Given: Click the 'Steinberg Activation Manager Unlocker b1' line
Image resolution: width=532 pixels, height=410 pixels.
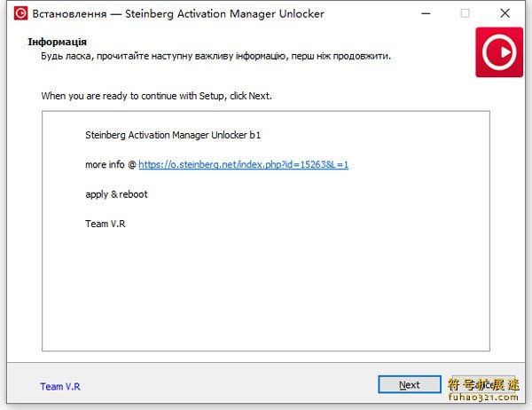Looking at the screenshot, I should 173,135.
